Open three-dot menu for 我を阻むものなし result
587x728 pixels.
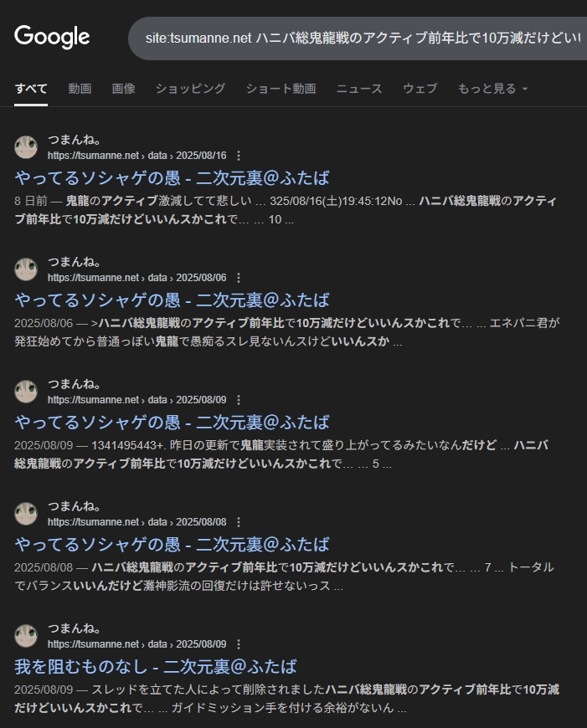[x=239, y=644]
